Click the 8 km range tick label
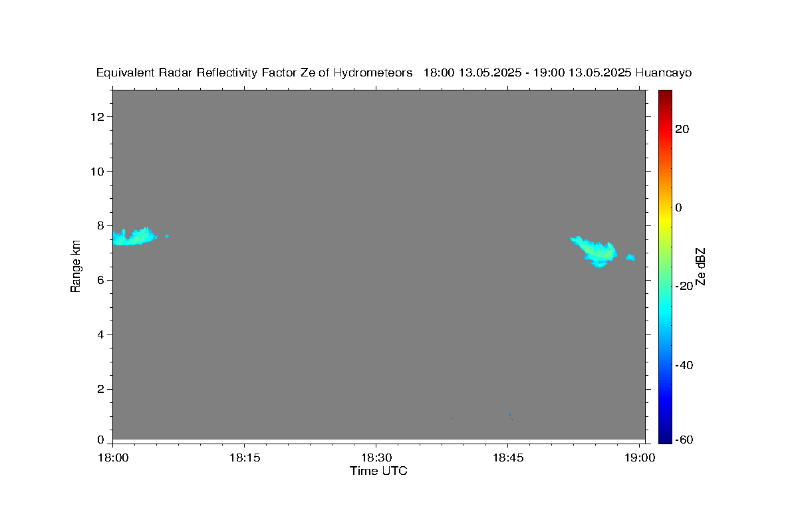Image resolution: width=798 pixels, height=532 pixels. pos(102,226)
